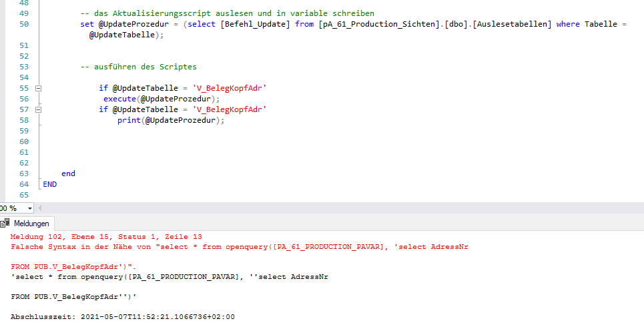Click the 'Meldung 102, Ebene 15' error line
Viewport: 644px width, 327px height.
click(x=106, y=237)
